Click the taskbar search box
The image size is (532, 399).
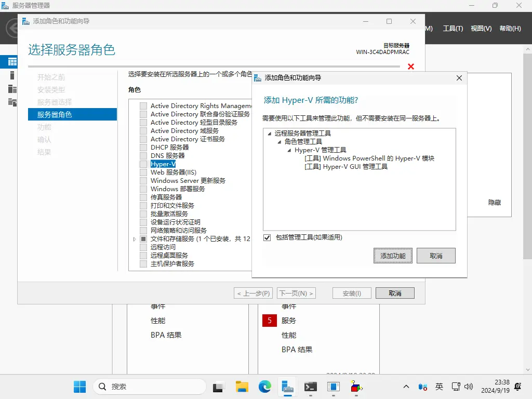(x=151, y=387)
